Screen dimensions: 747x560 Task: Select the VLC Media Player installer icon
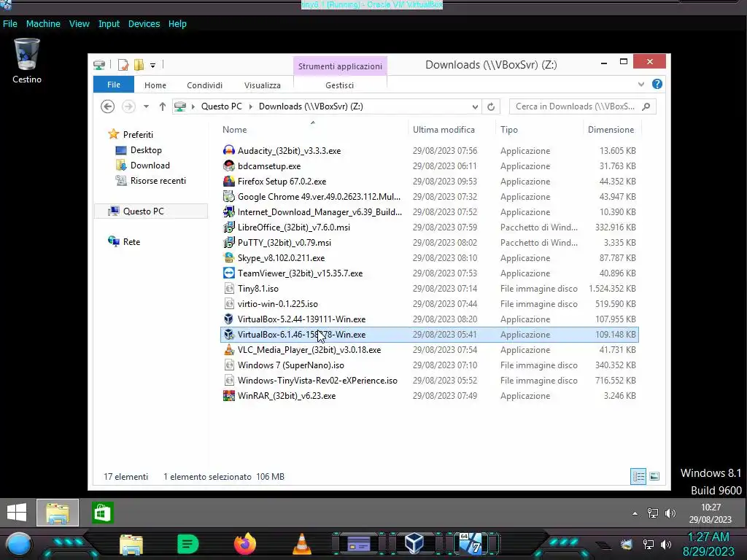pyautogui.click(x=228, y=349)
